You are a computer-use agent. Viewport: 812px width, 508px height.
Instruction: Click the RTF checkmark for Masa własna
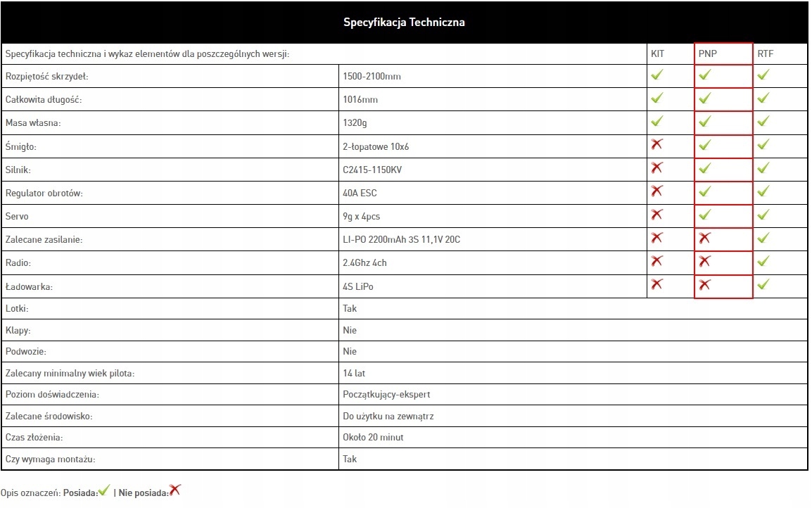pyautogui.click(x=763, y=121)
